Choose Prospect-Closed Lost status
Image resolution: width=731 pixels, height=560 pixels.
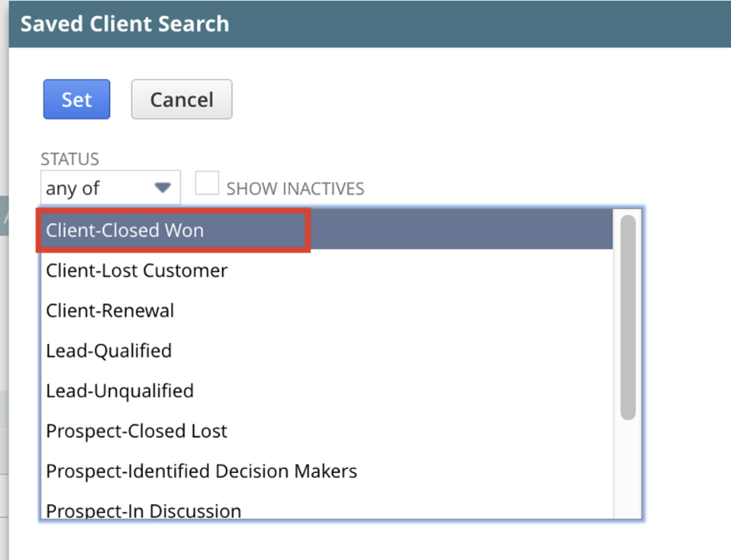pos(327,431)
